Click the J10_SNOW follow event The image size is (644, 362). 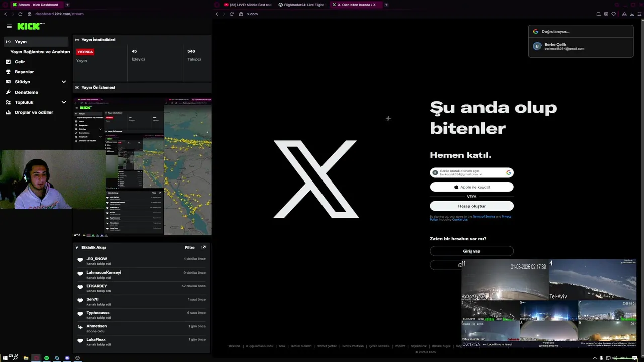click(141, 261)
